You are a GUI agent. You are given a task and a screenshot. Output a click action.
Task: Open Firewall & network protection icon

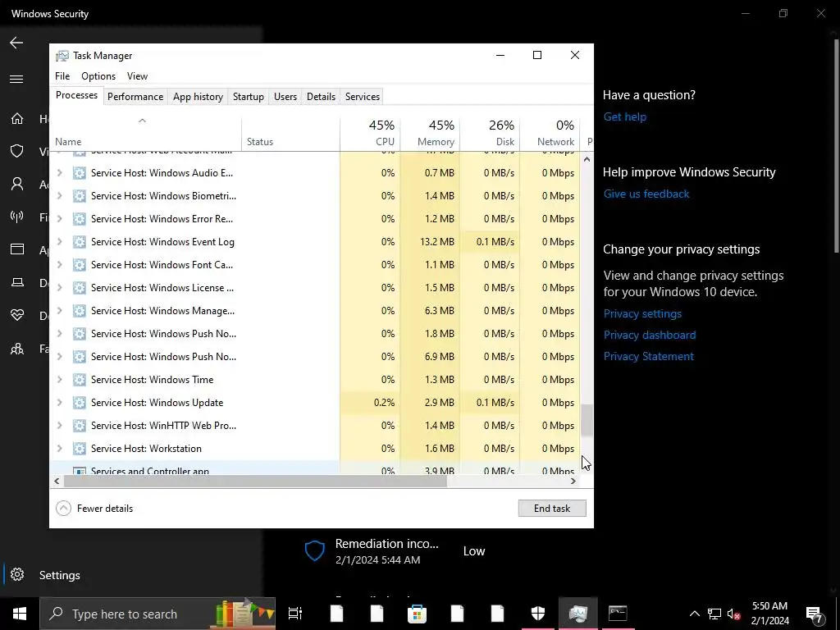click(x=17, y=217)
